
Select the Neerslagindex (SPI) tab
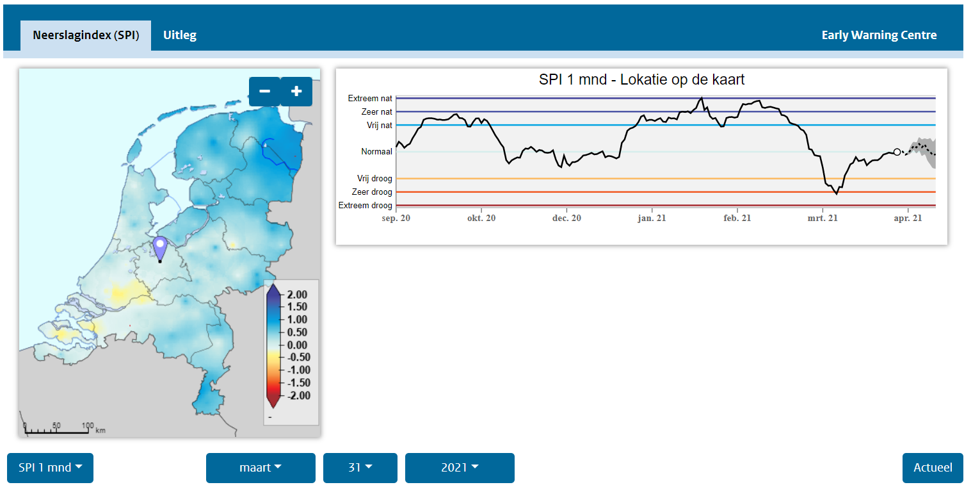86,35
